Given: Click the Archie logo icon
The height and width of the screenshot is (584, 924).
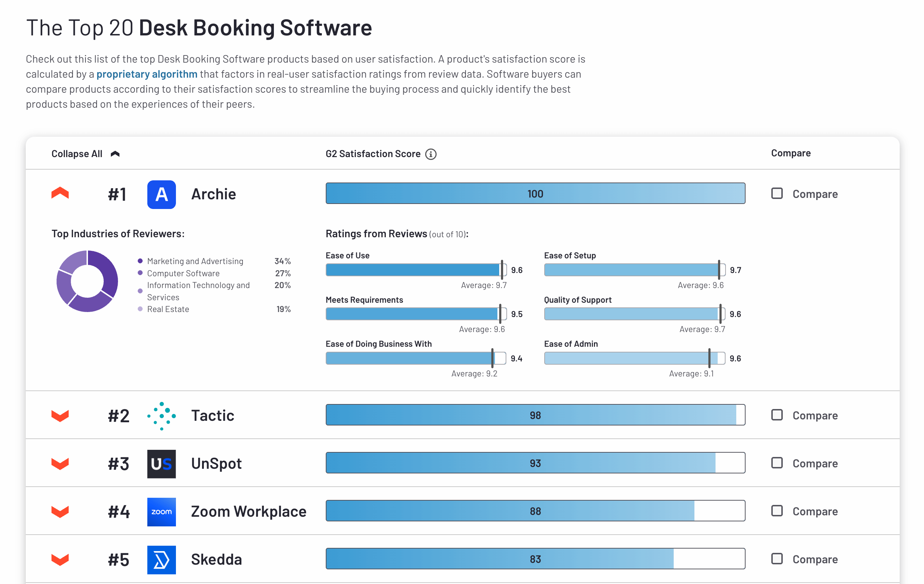Looking at the screenshot, I should 161,194.
